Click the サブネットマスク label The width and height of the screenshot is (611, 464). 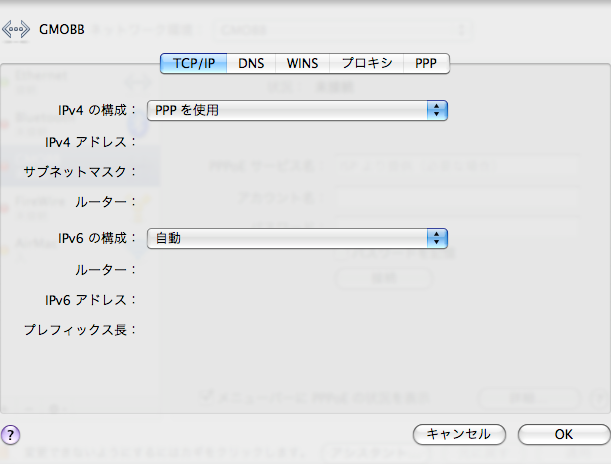tap(79, 171)
